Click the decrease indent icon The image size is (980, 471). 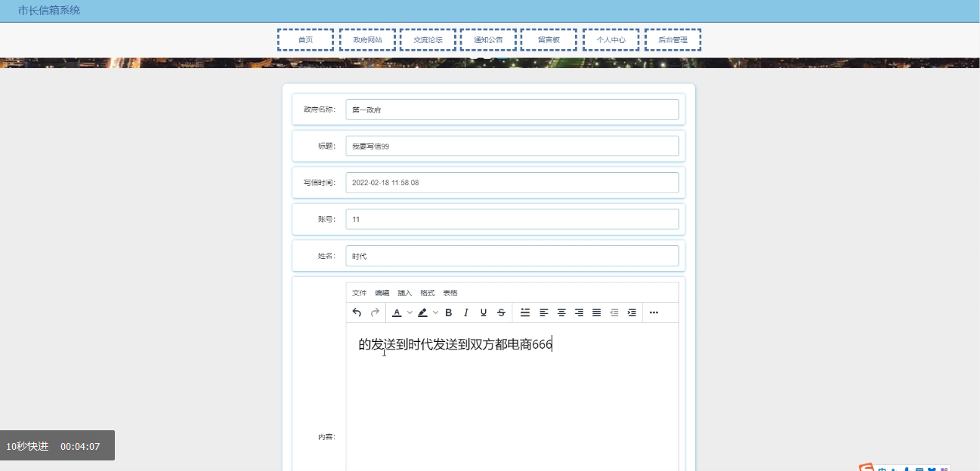(614, 312)
